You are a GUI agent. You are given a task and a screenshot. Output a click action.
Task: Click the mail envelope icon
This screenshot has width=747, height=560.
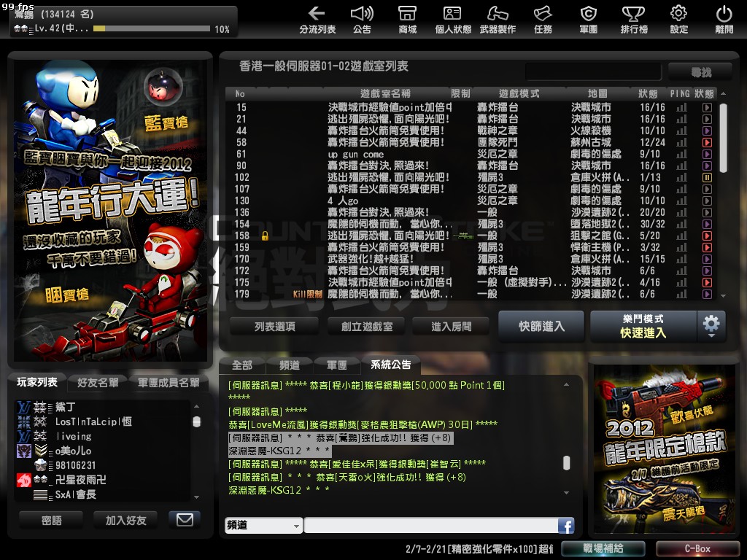(x=185, y=520)
